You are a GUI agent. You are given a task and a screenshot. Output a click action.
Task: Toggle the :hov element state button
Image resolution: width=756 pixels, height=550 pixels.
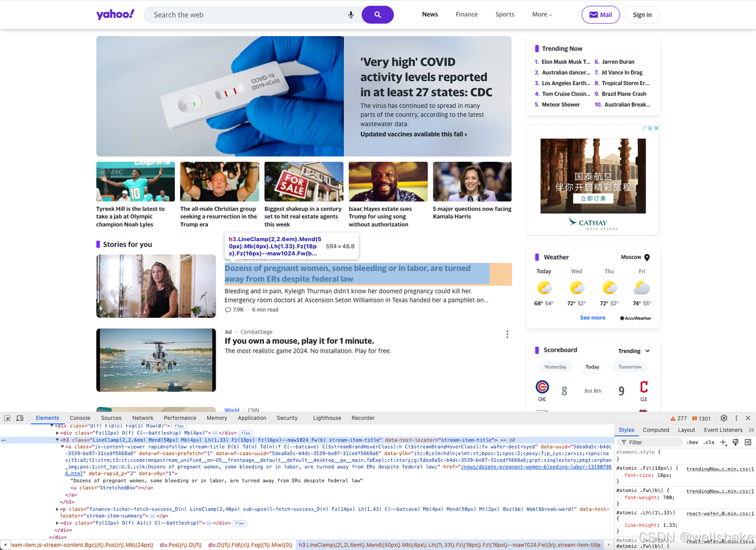coord(692,442)
